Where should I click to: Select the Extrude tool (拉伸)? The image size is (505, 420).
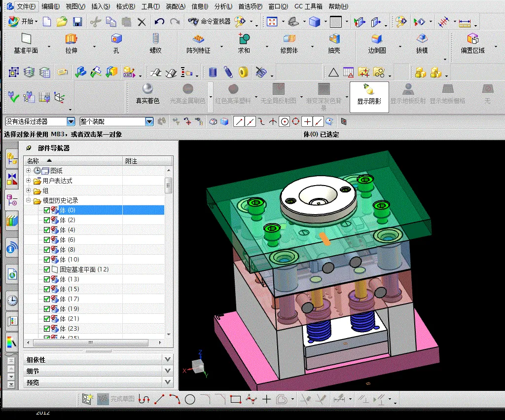click(71, 43)
